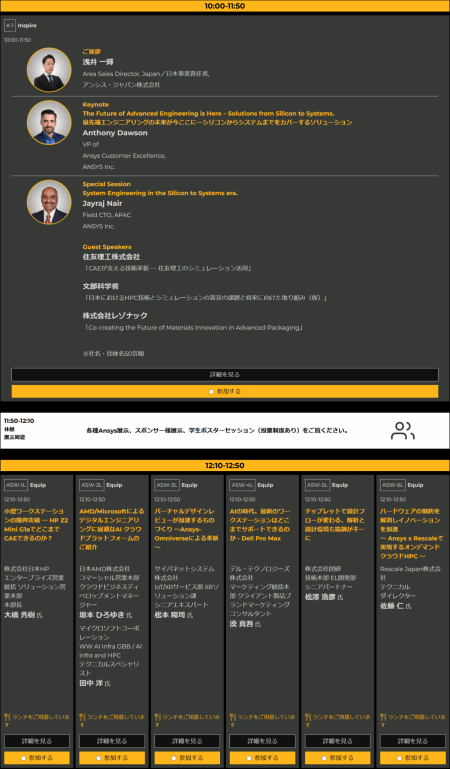This screenshot has height=769, width=450.
Task: Click the ASW-3L session code badge
Action: (167, 485)
